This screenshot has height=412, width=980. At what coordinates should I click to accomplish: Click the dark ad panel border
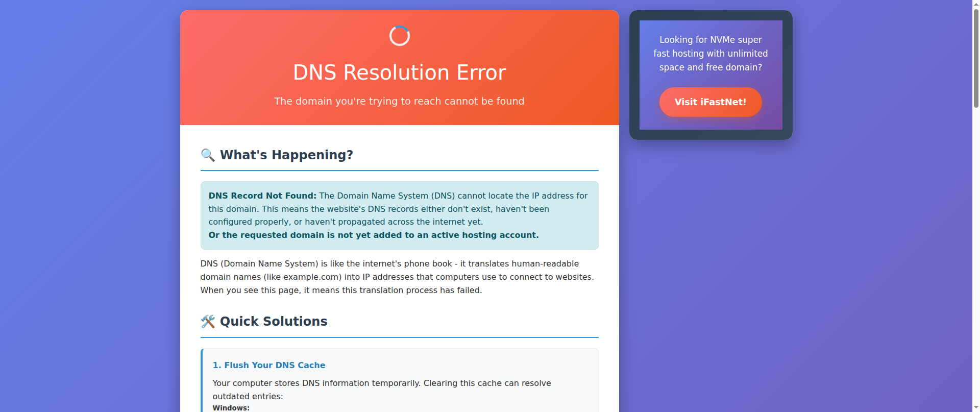[634, 75]
